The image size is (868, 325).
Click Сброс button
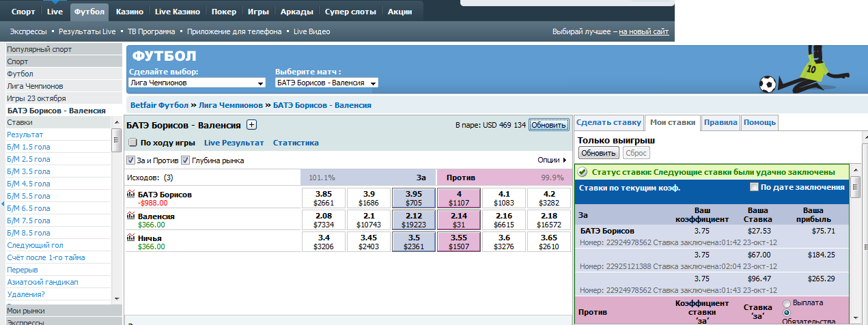point(636,153)
